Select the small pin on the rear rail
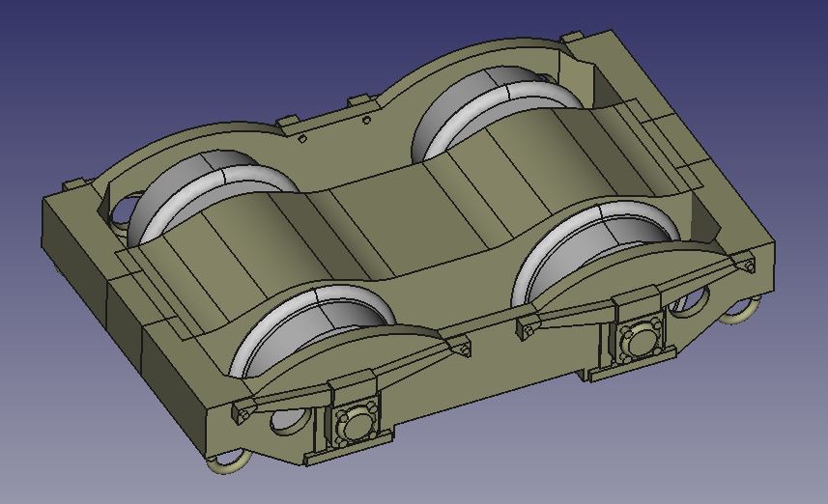This screenshot has width=828, height=504. click(366, 121)
